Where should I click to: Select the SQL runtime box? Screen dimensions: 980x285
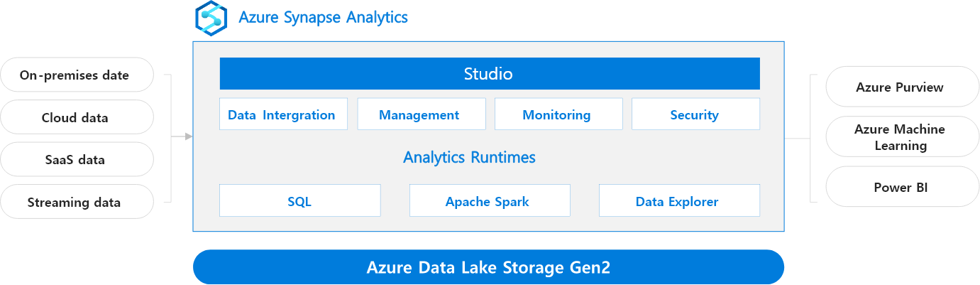point(299,201)
